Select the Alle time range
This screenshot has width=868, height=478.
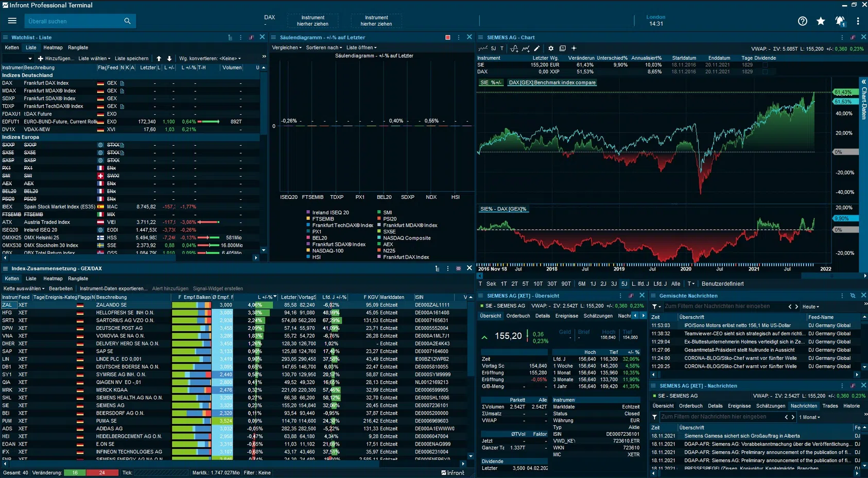(675, 284)
